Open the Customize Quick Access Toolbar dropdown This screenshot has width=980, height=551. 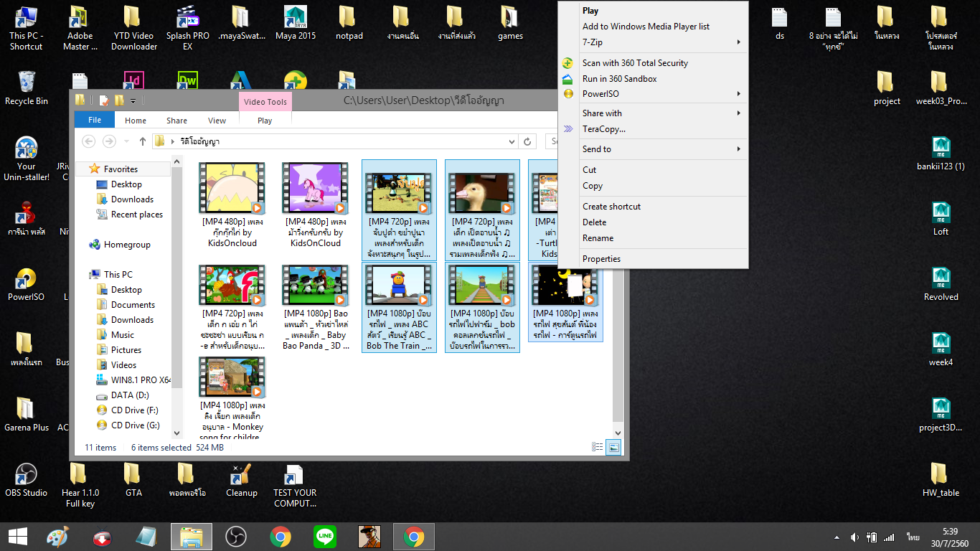(133, 100)
